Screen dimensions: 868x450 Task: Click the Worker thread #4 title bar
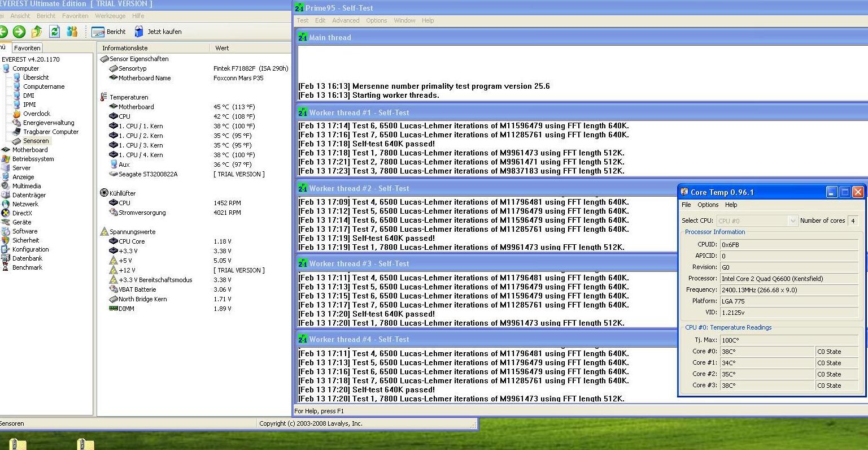[486, 339]
